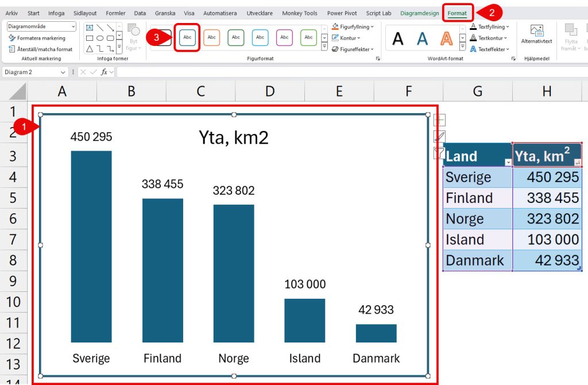
Task: Apply the purple outline shape style
Action: (284, 37)
